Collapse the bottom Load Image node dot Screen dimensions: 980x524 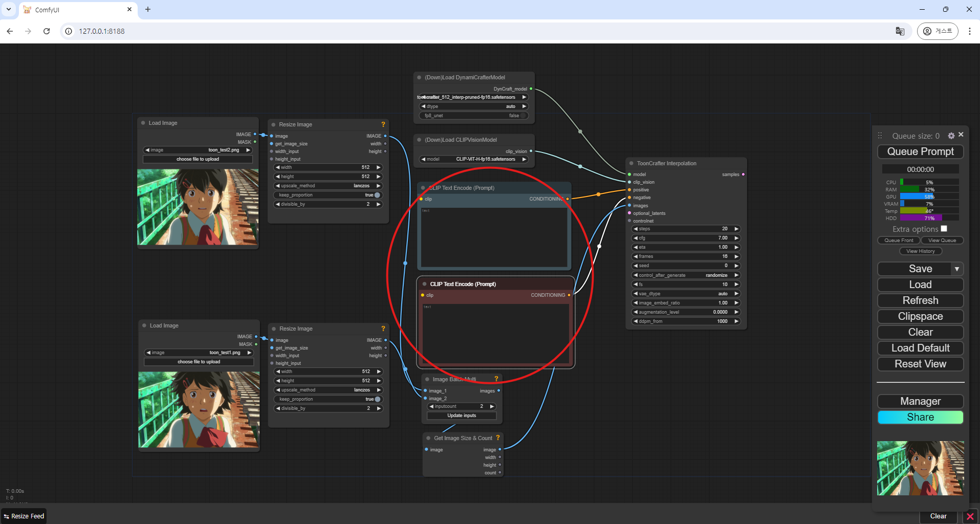point(144,325)
